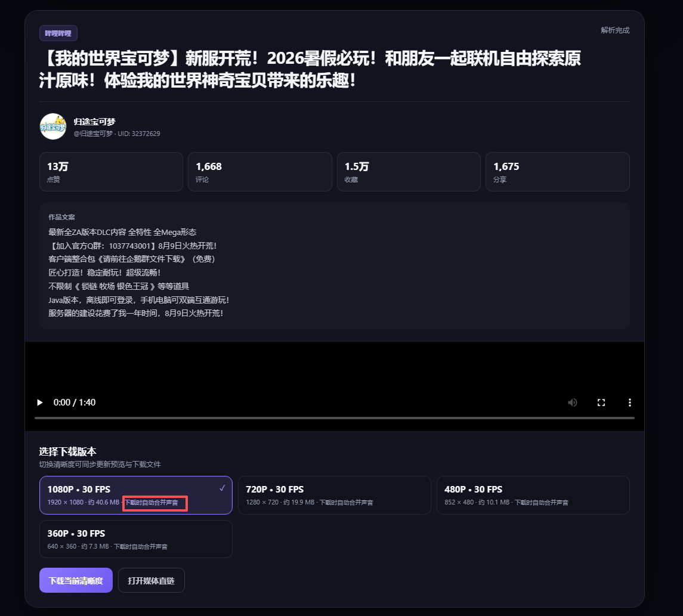Screen dimensions: 683x616
Task: Click the 哔哩哔哩 platform badge
Action: pyautogui.click(x=58, y=33)
